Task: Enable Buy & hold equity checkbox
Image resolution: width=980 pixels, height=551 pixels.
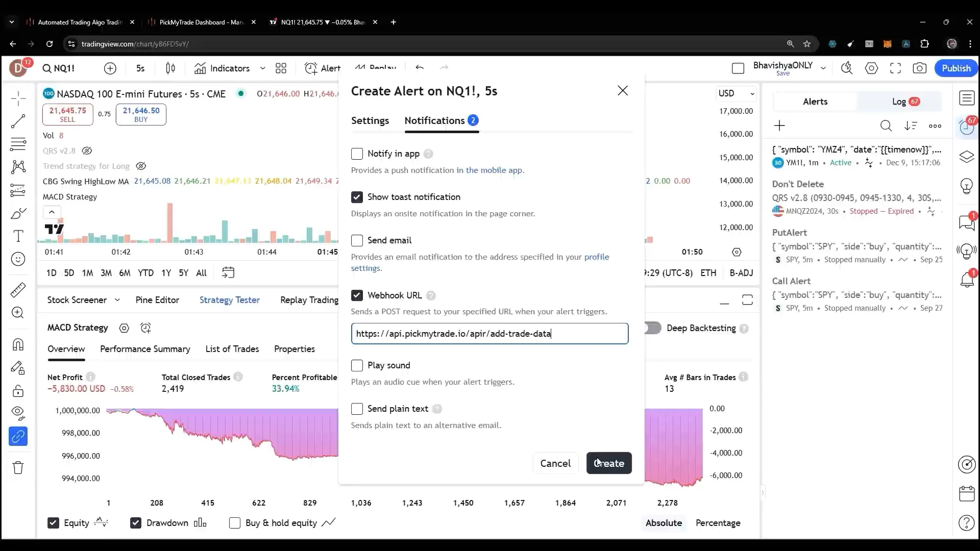Action: (x=235, y=523)
